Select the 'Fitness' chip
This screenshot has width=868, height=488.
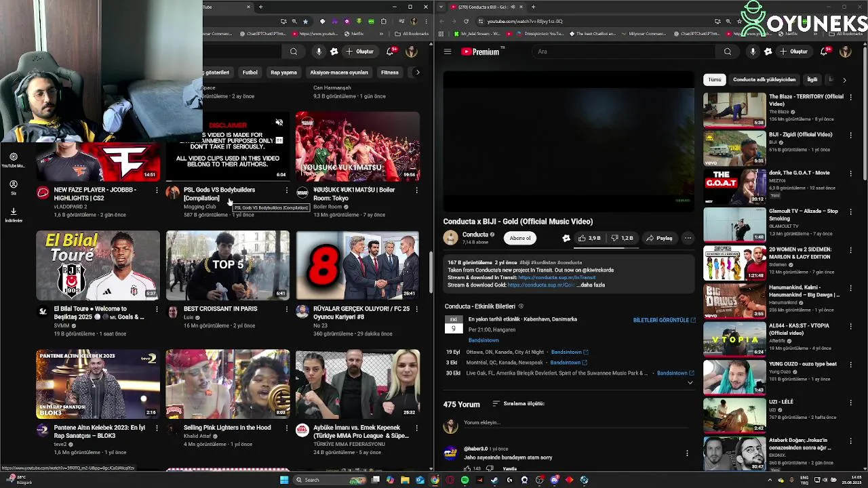[x=390, y=73]
